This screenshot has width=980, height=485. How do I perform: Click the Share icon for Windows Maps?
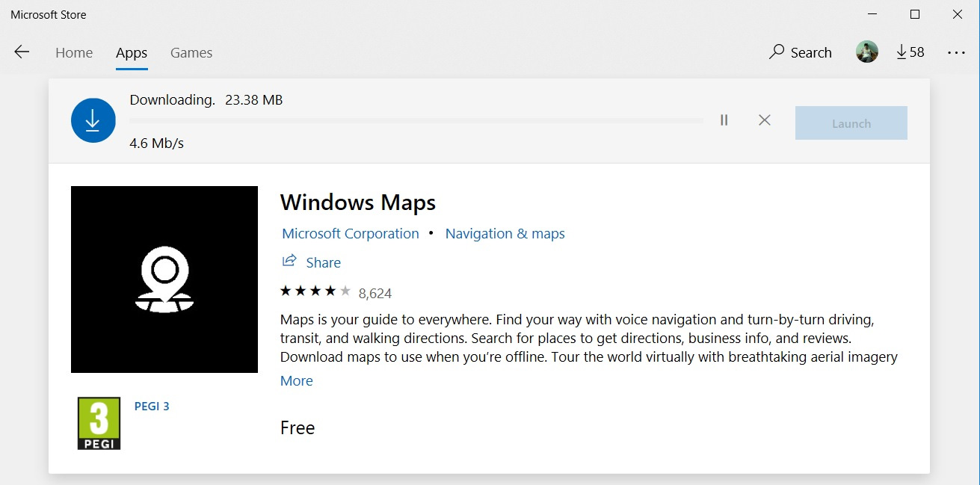tap(289, 262)
